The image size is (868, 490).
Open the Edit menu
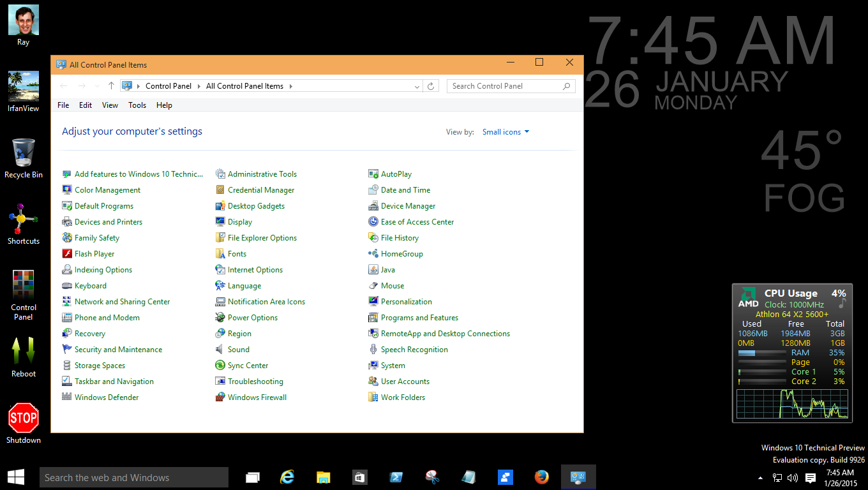[x=86, y=105]
